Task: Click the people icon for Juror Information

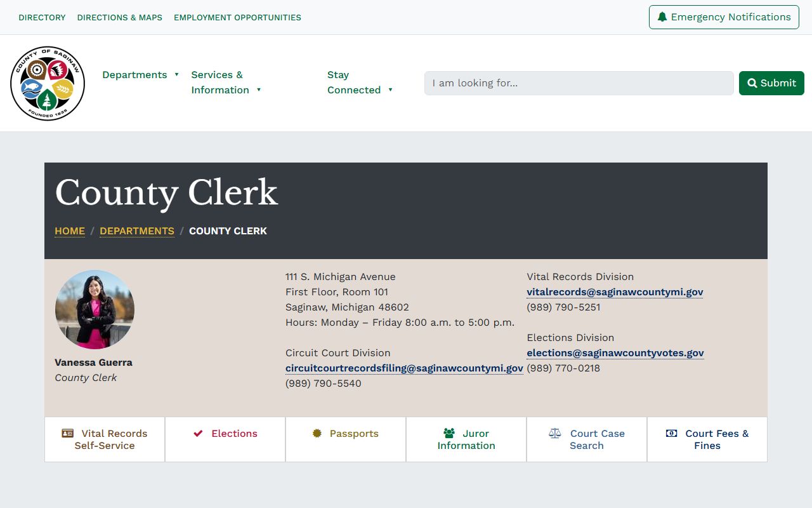Action: 449,433
